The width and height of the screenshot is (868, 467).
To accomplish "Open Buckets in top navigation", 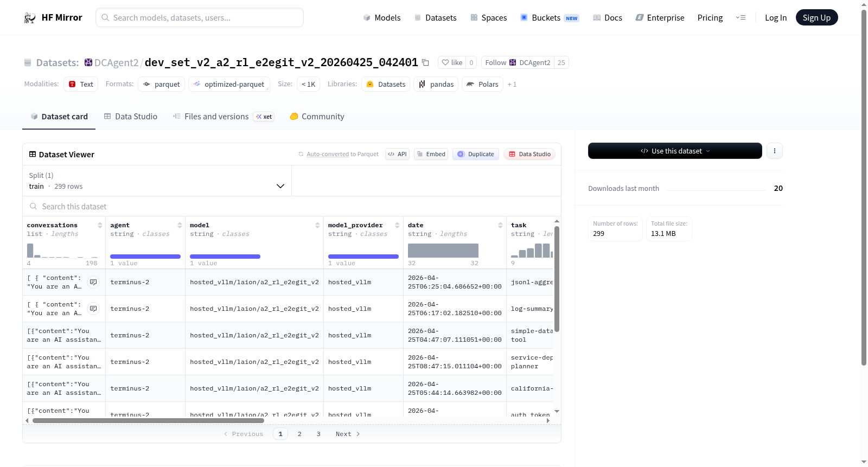I will click(x=550, y=18).
